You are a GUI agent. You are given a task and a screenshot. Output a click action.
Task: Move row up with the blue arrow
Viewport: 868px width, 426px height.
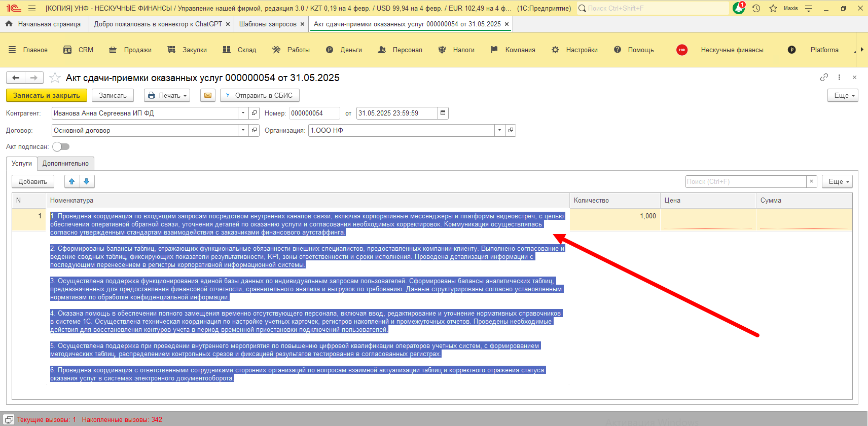coord(72,181)
